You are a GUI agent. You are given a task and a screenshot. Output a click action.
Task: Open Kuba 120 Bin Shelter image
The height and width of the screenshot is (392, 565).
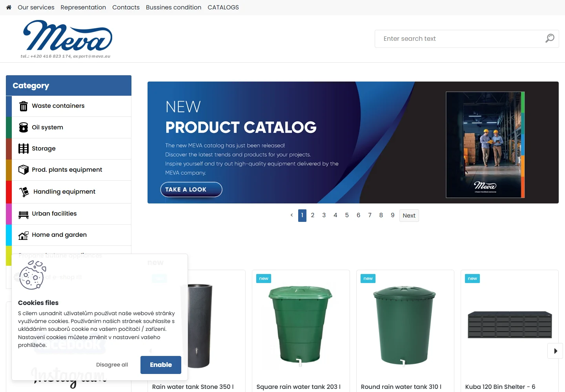click(510, 325)
